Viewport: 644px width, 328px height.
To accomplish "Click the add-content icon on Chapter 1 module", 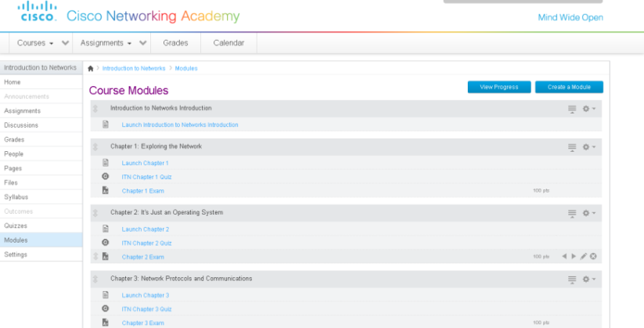I will coord(572,146).
